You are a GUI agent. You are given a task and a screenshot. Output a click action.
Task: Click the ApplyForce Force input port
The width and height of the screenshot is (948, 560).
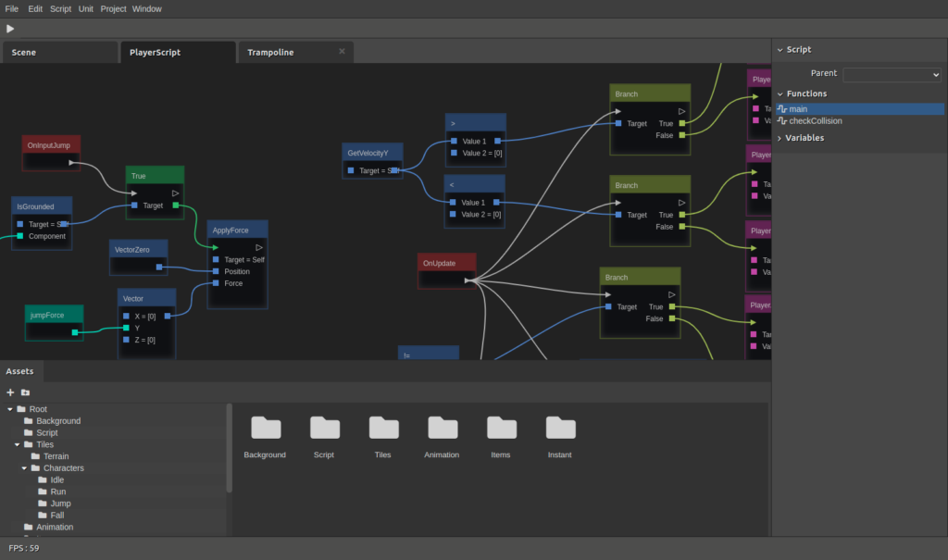pyautogui.click(x=216, y=283)
